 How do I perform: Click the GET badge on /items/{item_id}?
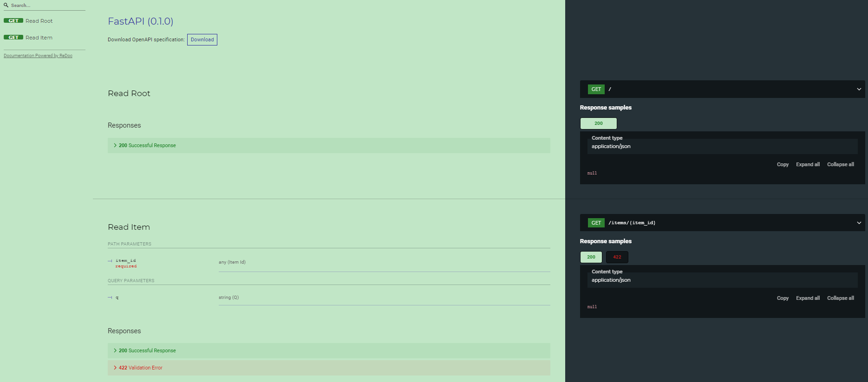(596, 223)
